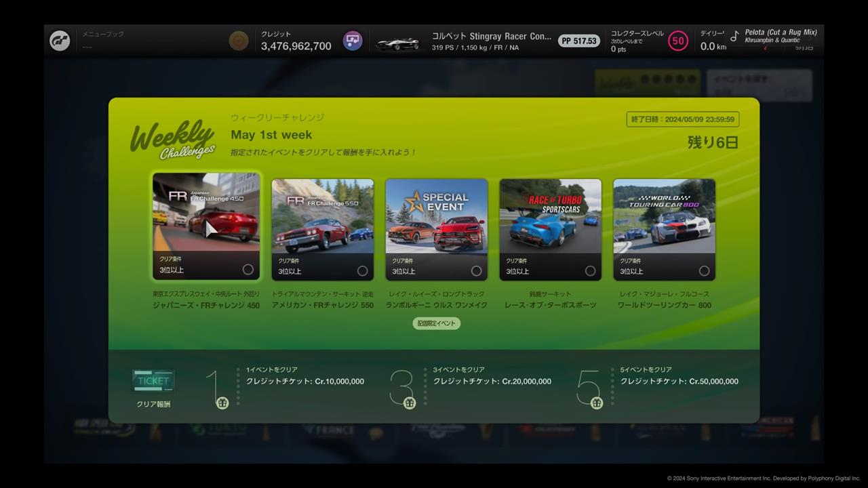
Task: Open the purple garage icon next to credits
Action: coord(353,41)
